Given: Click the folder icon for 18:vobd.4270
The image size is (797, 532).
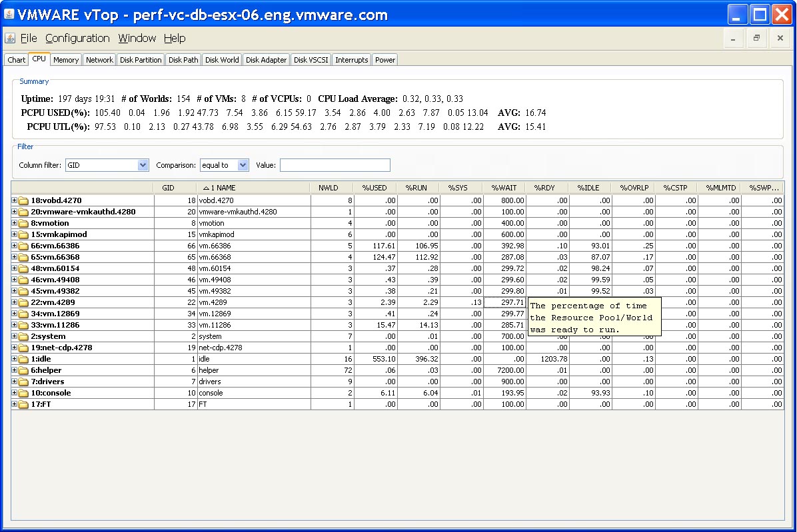Looking at the screenshot, I should 23,200.
